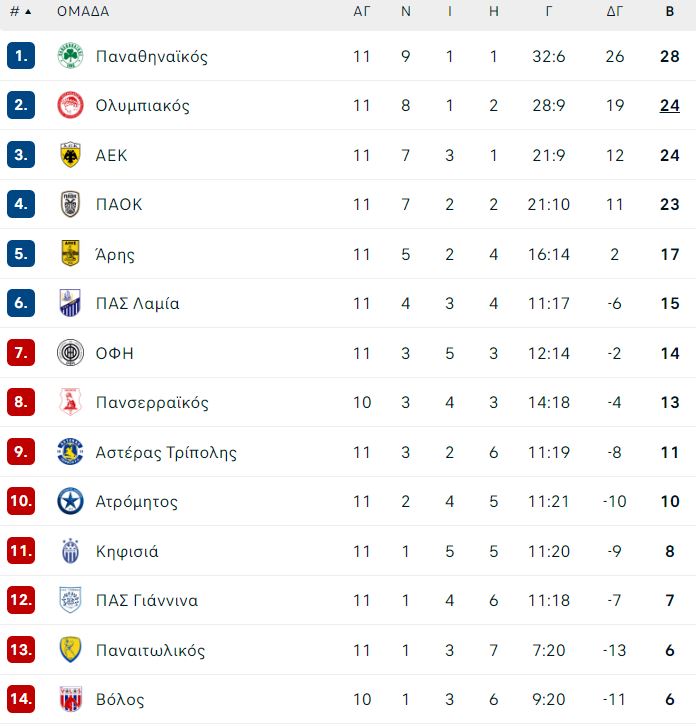
Task: Click the Άρης yellow crest icon
Action: [70, 254]
